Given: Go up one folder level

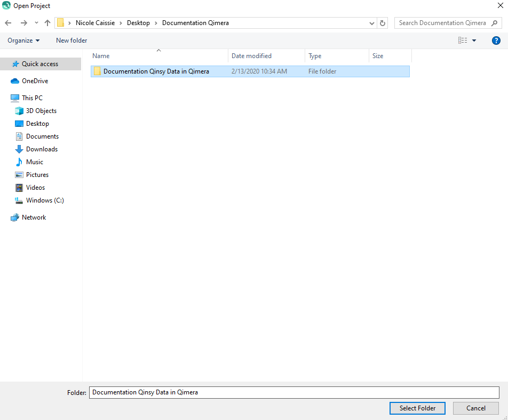Looking at the screenshot, I should click(x=47, y=22).
